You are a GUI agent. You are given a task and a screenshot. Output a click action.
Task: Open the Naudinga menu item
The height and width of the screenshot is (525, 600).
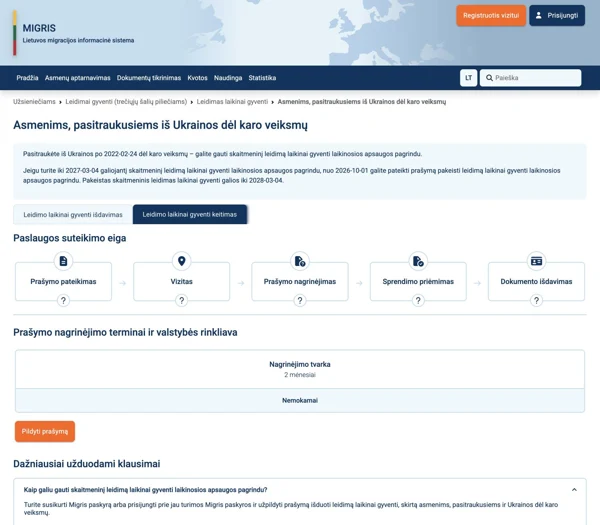[228, 78]
